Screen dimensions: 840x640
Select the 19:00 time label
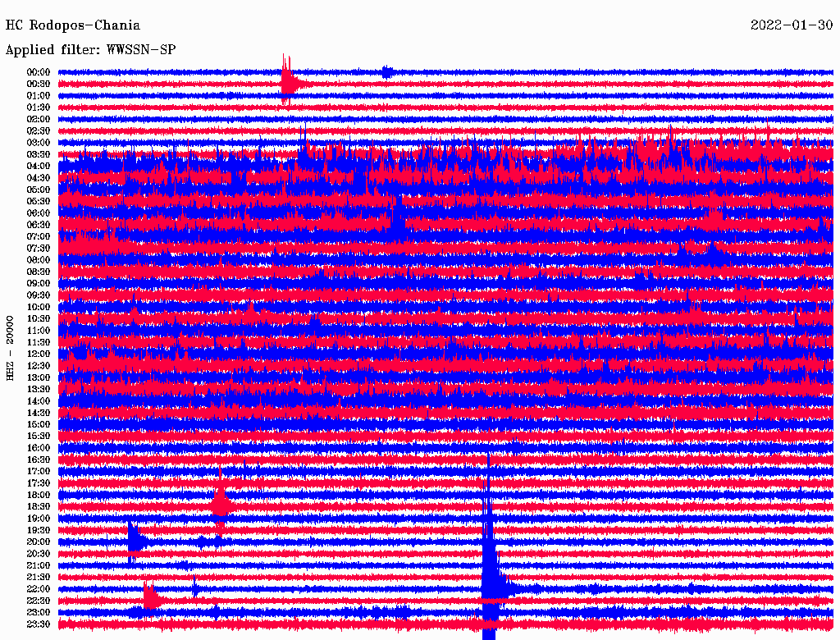(38, 519)
